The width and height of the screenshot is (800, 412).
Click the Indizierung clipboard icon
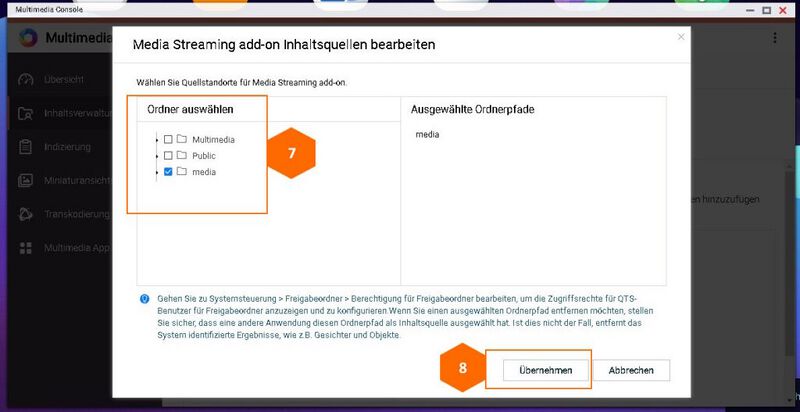pos(26,147)
